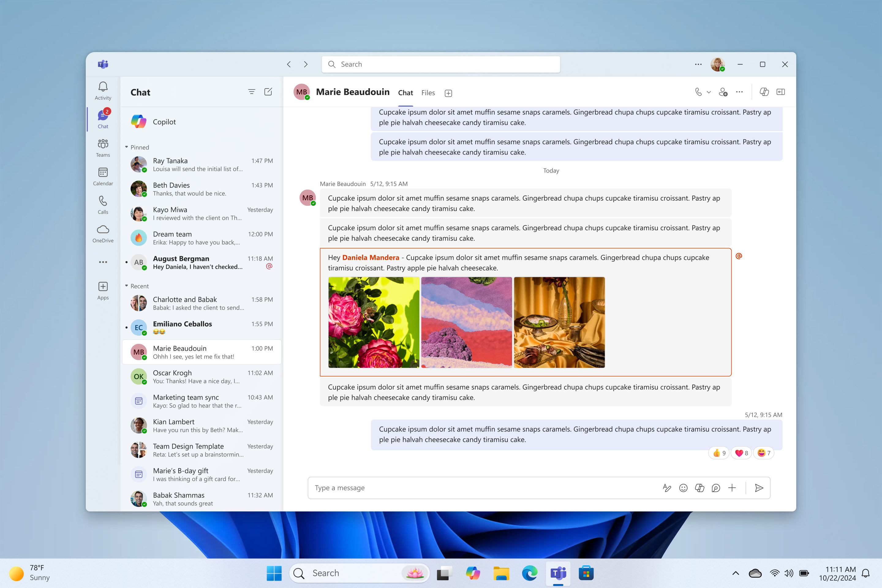
Task: Click the flower image thumbnail in message
Action: tap(373, 322)
